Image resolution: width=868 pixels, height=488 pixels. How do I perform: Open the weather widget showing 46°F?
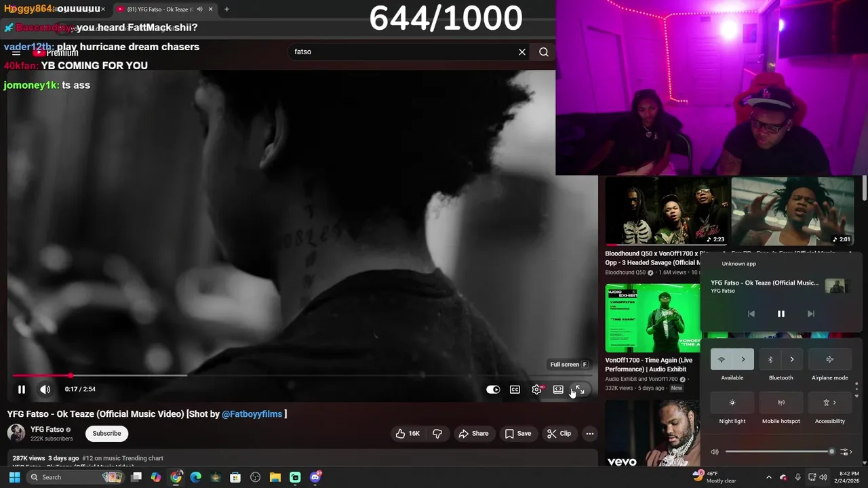tap(714, 477)
